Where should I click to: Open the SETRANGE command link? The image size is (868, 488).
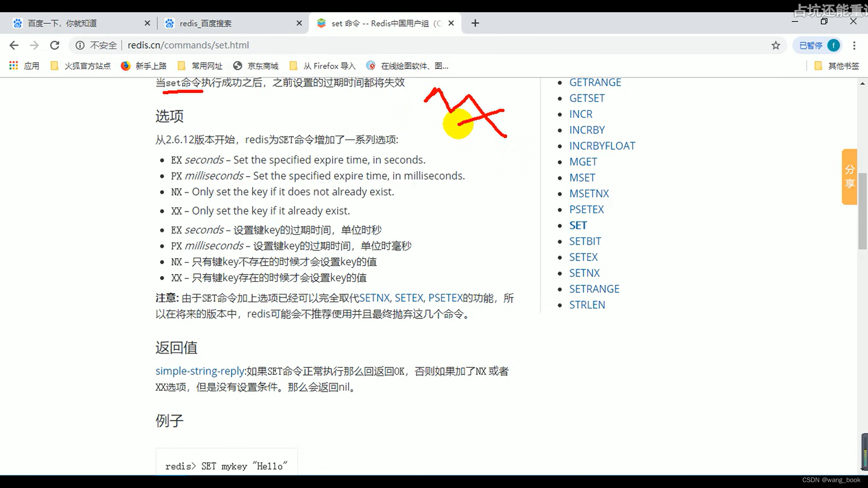click(x=594, y=289)
